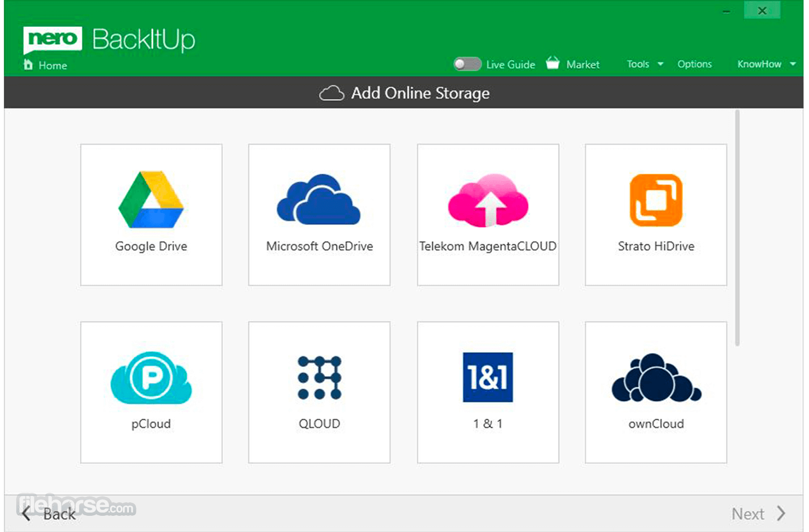Image resolution: width=809 pixels, height=532 pixels.
Task: Click the ownCloud text label
Action: point(656,424)
